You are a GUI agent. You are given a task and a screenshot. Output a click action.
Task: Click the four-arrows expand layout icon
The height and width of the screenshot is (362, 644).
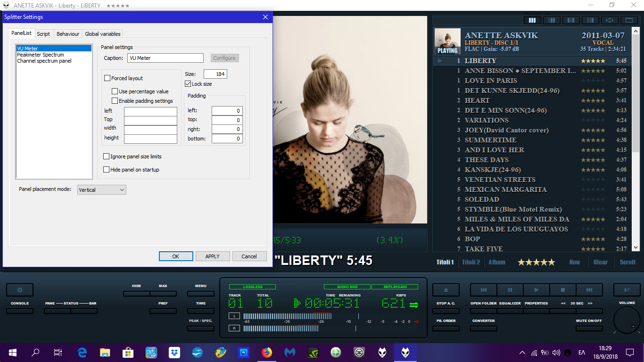point(610,20)
